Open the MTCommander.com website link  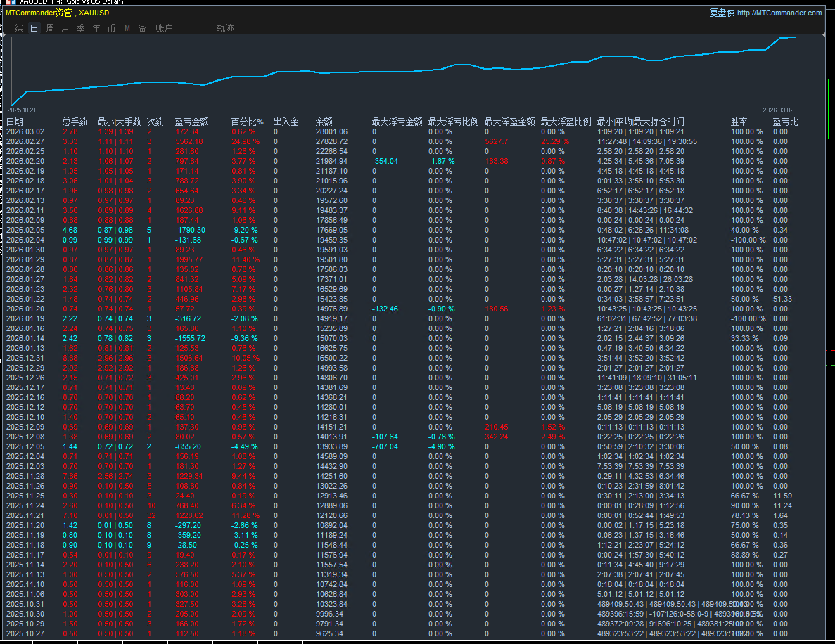point(779,13)
